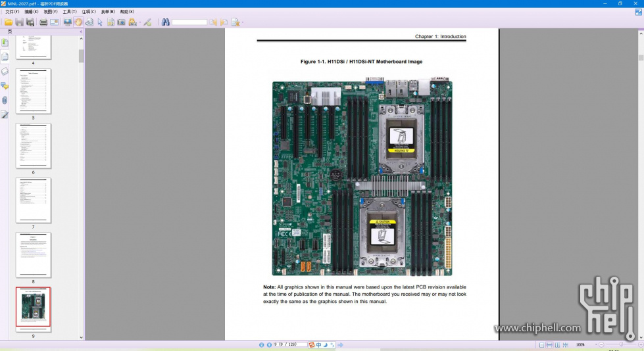The width and height of the screenshot is (644, 351).
Task: Open the 表单(M) menu
Action: [108, 11]
